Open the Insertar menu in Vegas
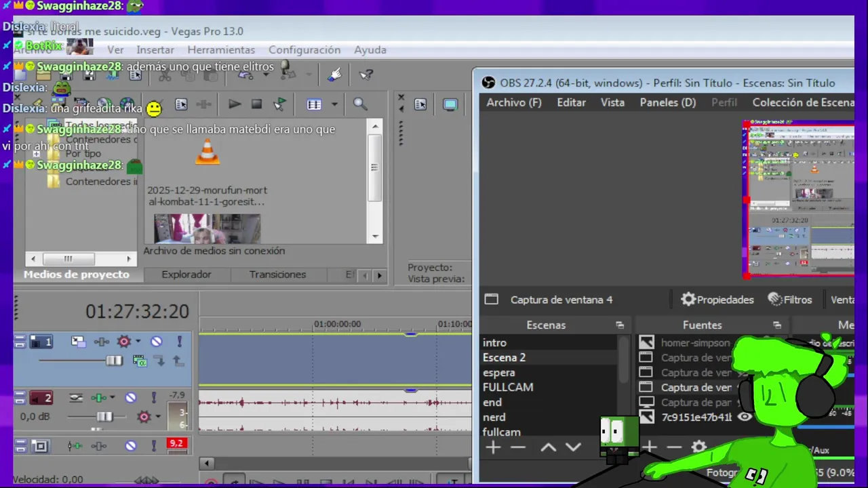 pos(155,49)
